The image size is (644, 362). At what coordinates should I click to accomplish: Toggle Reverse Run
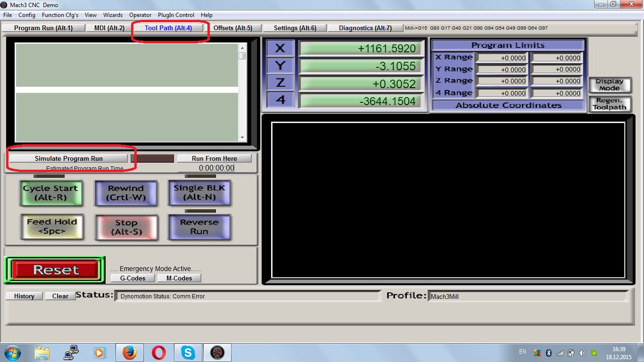point(199,227)
